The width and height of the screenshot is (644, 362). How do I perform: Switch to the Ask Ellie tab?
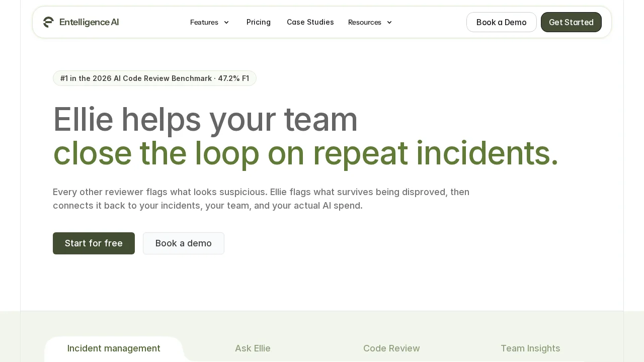[253, 348]
